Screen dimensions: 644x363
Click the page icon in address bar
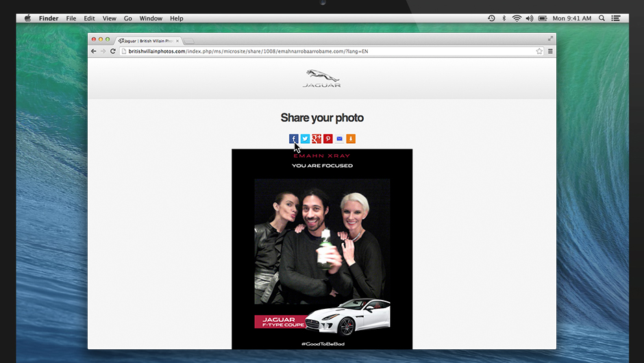[x=123, y=51]
